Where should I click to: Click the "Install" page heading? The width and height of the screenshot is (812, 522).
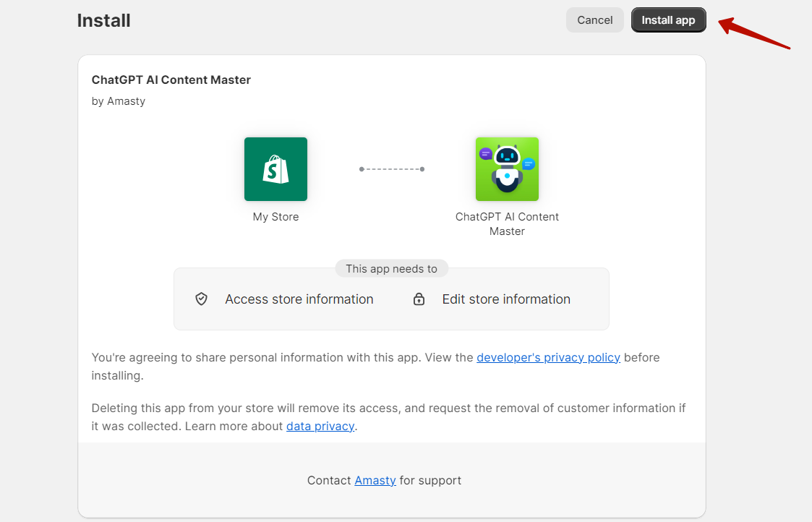tap(103, 21)
